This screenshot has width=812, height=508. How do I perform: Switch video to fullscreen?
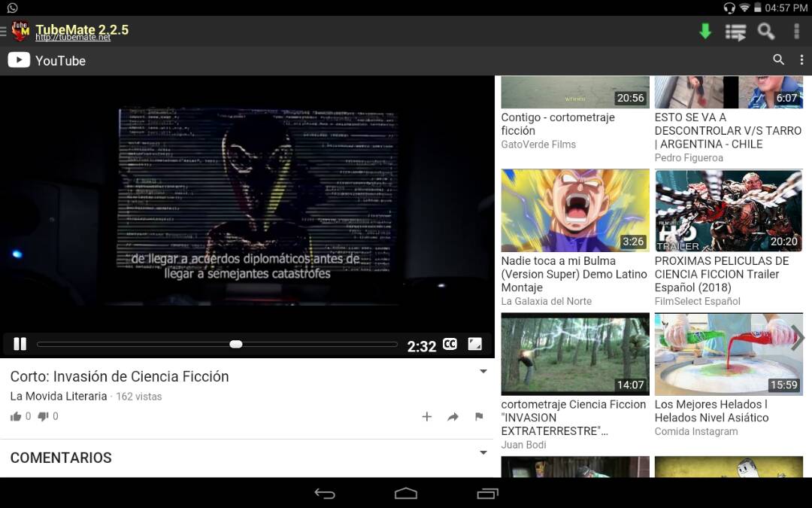click(475, 344)
